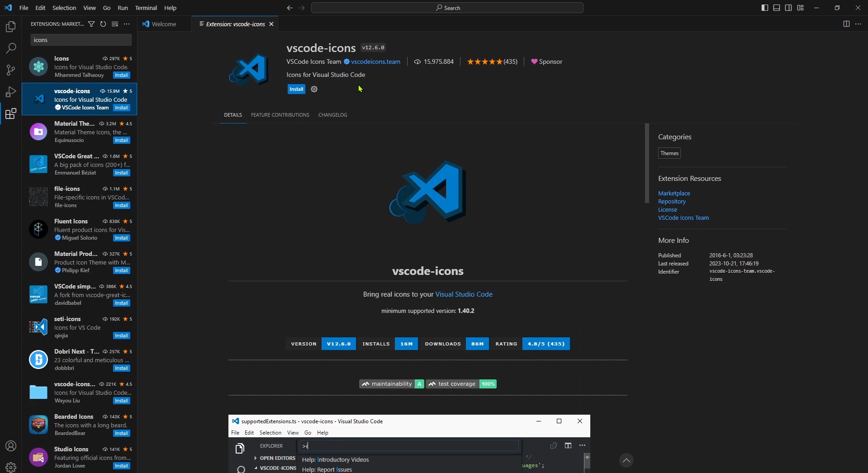Follow the Visual Studio Code link in readme
This screenshot has height=473, width=868.
464,294
